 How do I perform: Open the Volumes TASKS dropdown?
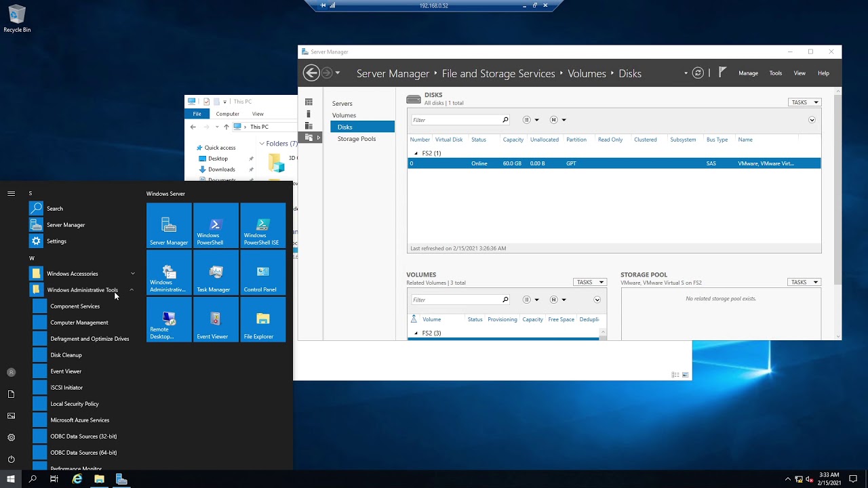pyautogui.click(x=590, y=282)
